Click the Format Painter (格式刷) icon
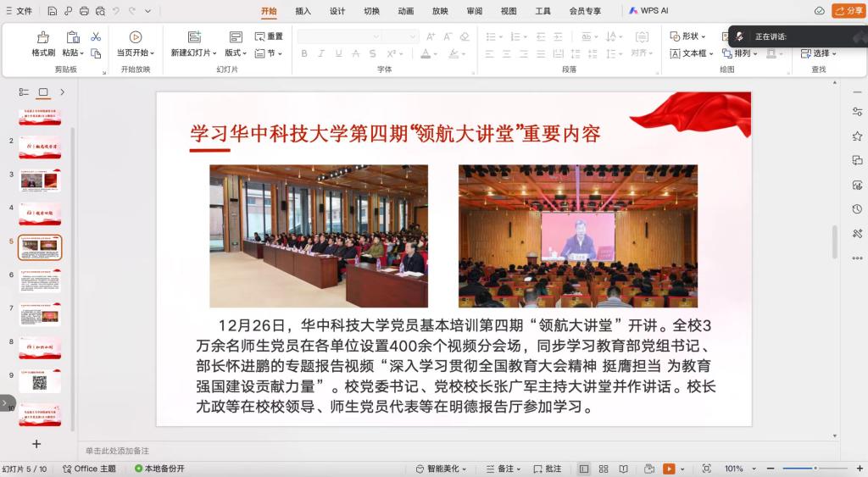Screen dimensions: 868x477 (43, 37)
